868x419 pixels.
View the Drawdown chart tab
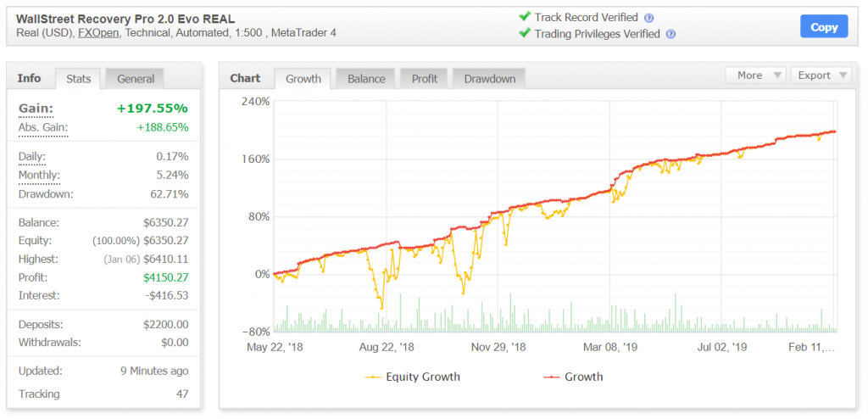coord(489,79)
